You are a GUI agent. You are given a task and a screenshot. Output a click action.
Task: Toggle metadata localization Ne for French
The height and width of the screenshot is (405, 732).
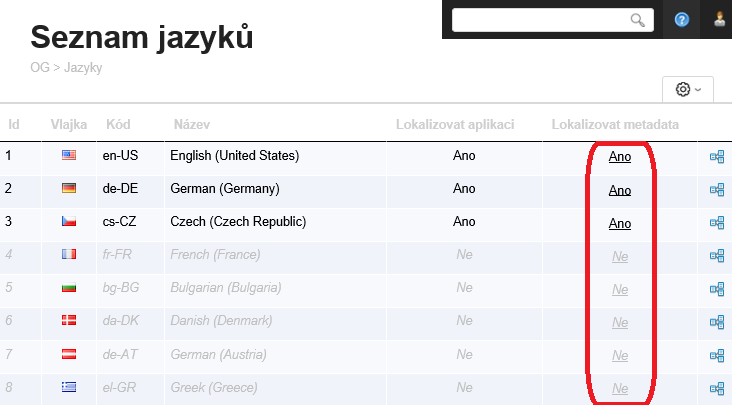(x=620, y=256)
